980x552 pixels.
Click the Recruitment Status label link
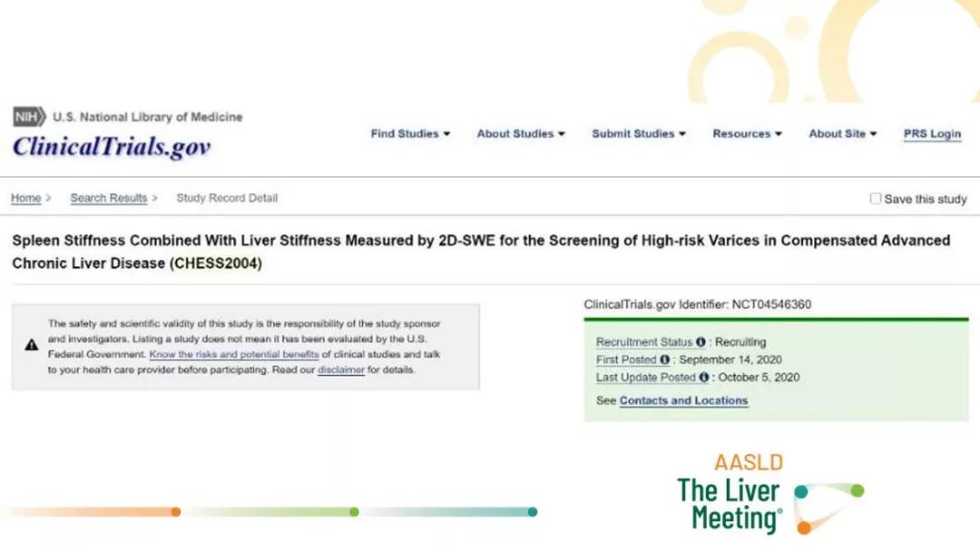pyautogui.click(x=644, y=342)
